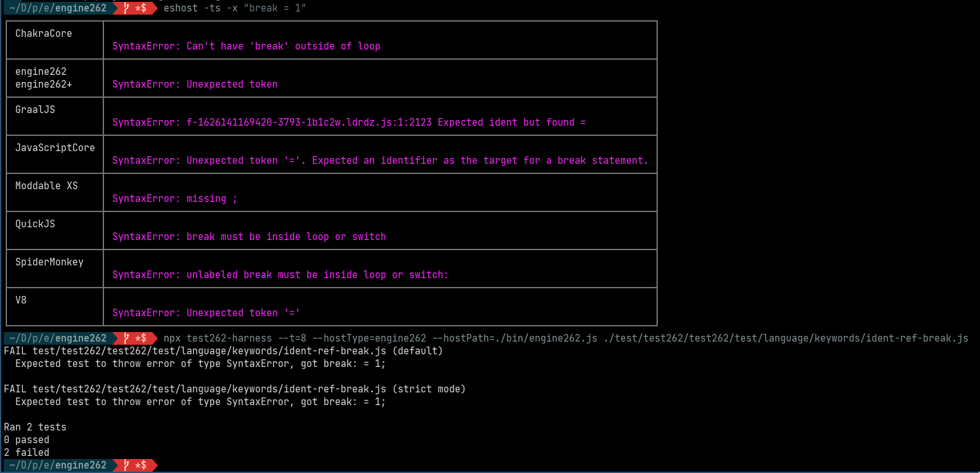Click the bottom empty prompt path segment

[x=58, y=465]
